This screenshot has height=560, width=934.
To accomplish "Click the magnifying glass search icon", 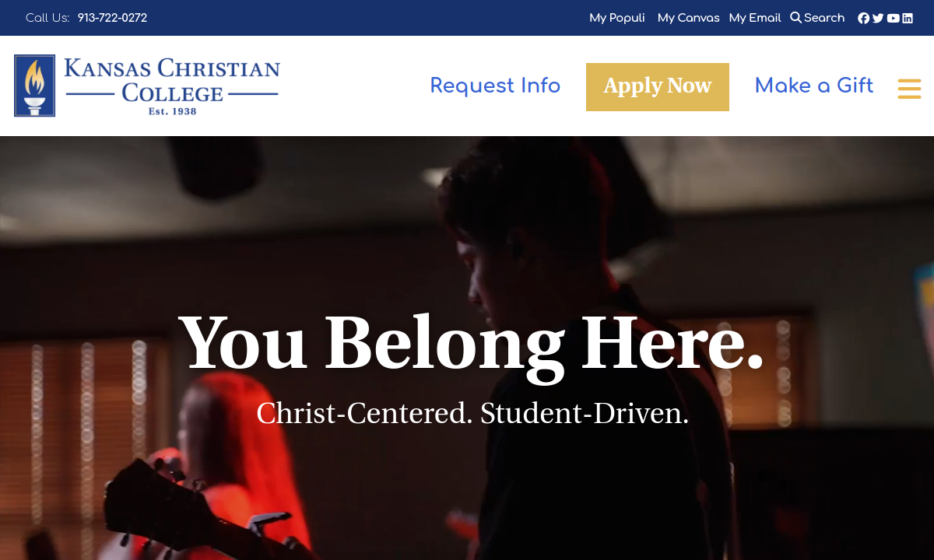I will (795, 17).
